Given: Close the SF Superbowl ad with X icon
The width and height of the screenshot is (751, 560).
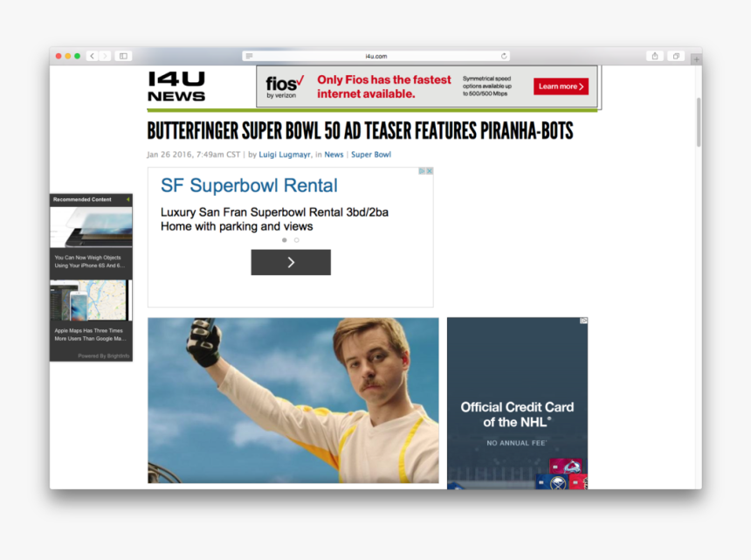Looking at the screenshot, I should click(430, 171).
